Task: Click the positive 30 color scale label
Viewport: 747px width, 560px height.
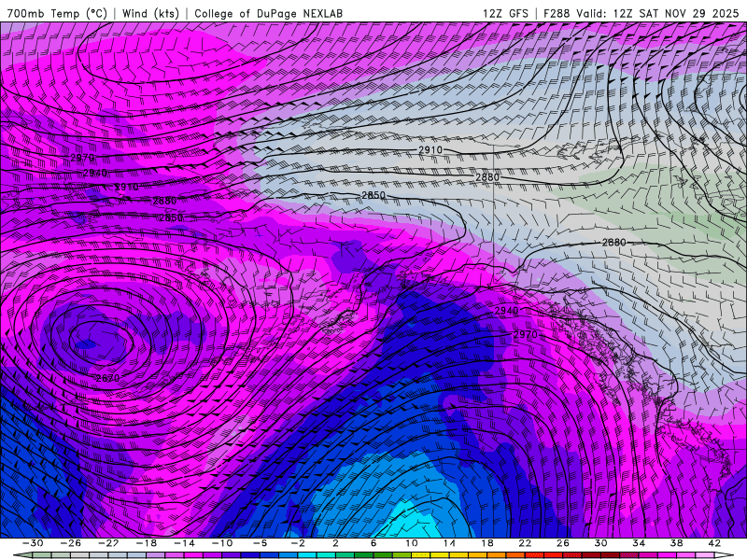Action: (600, 543)
